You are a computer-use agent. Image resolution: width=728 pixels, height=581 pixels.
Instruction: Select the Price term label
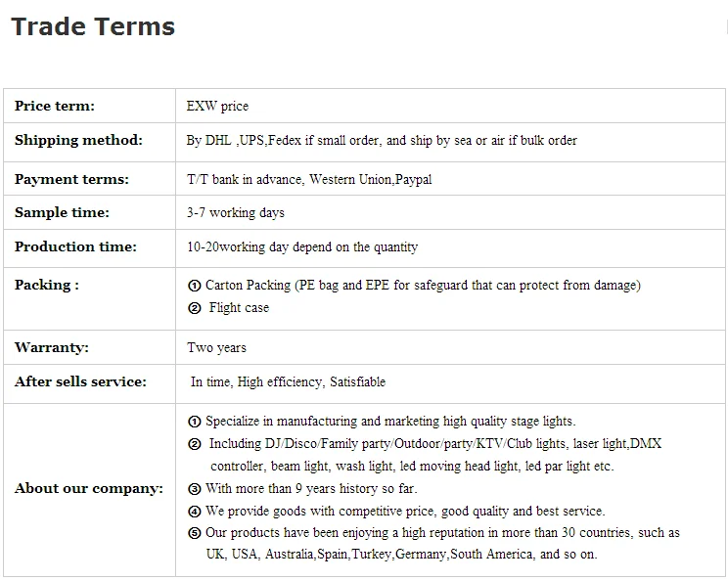click(x=55, y=106)
